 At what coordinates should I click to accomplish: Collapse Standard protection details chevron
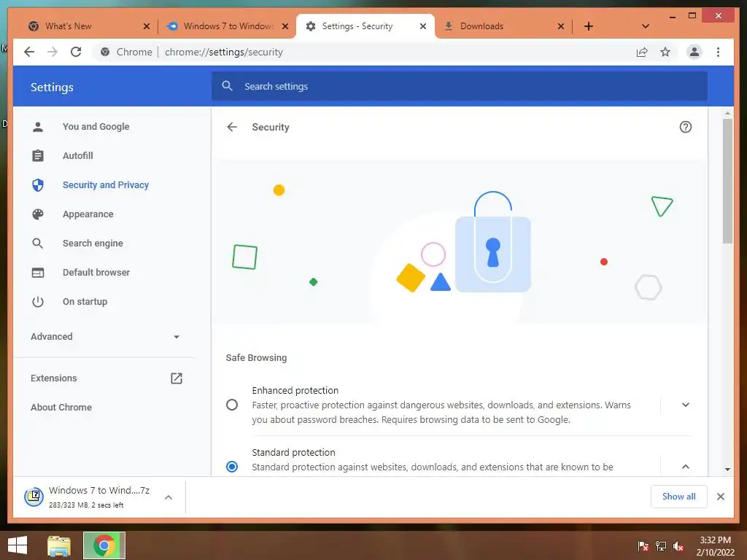coord(685,467)
